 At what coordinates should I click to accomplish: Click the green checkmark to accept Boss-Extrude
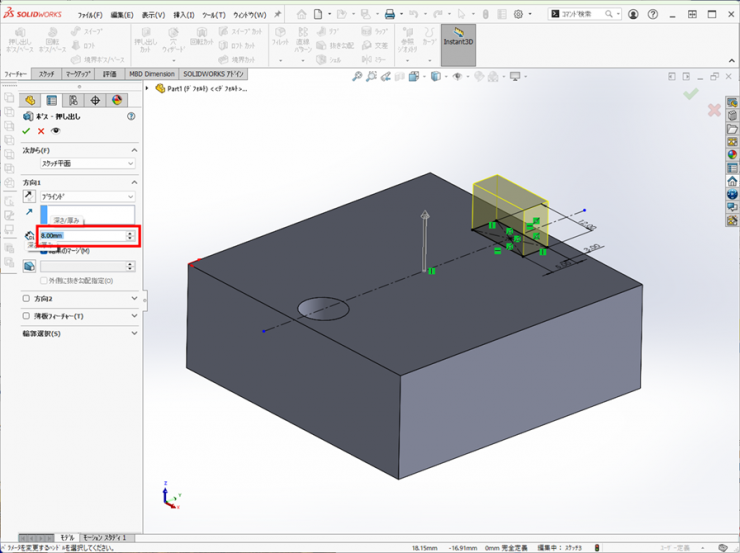27,131
